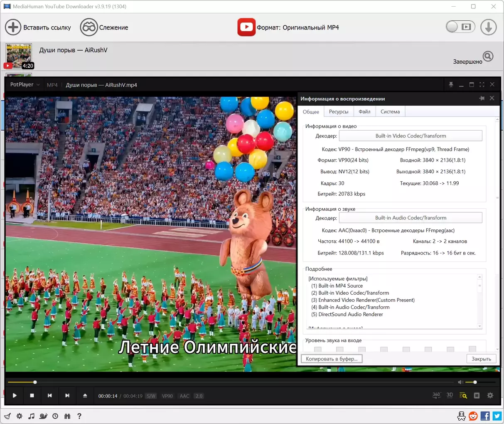Click the Копировать в буфер button
This screenshot has height=424, width=504.
click(x=332, y=359)
